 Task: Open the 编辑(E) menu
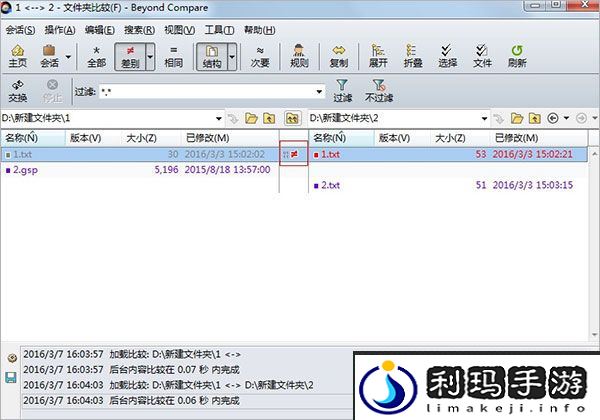[99, 30]
